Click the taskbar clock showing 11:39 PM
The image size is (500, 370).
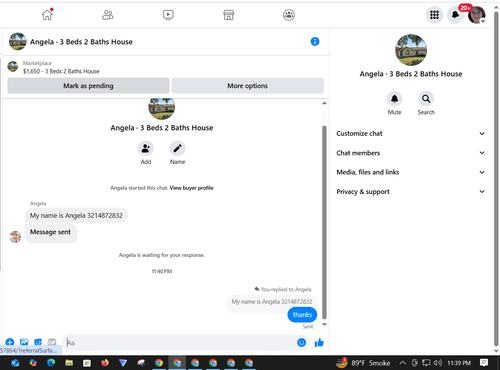459,363
